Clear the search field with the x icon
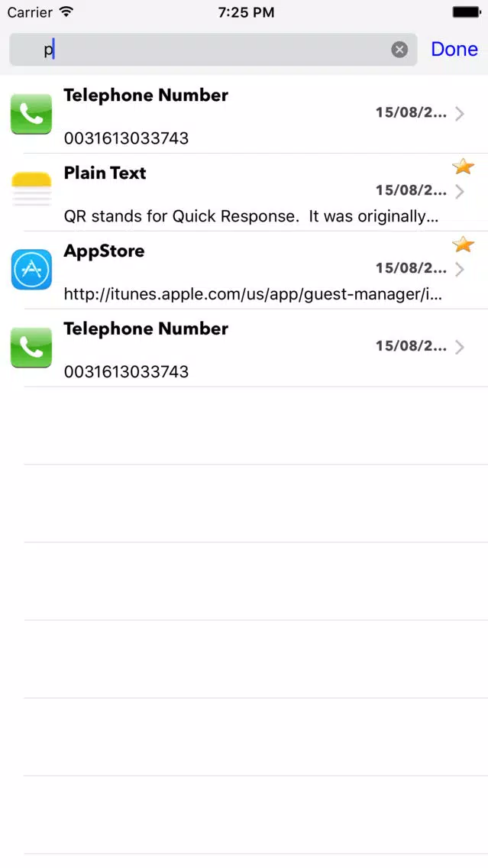 coord(399,50)
